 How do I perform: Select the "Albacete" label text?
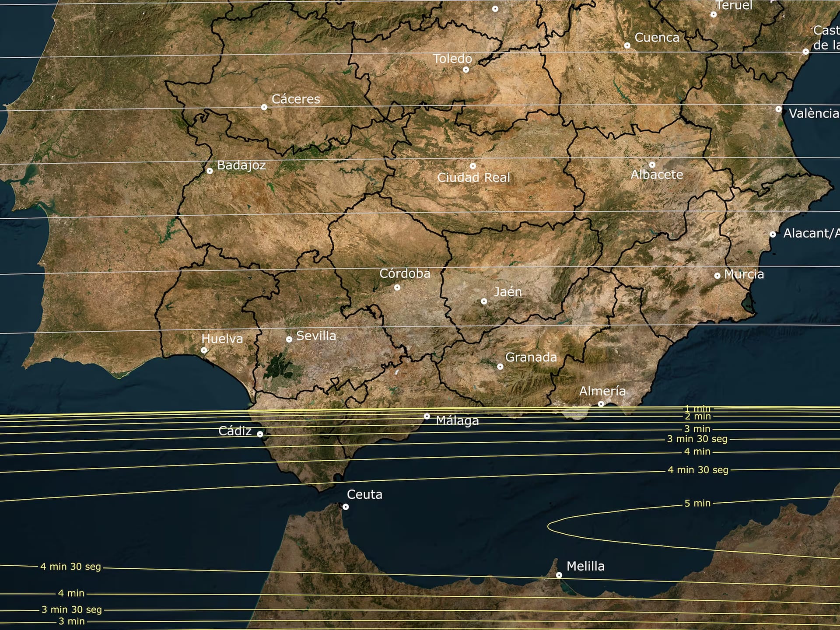click(x=657, y=175)
